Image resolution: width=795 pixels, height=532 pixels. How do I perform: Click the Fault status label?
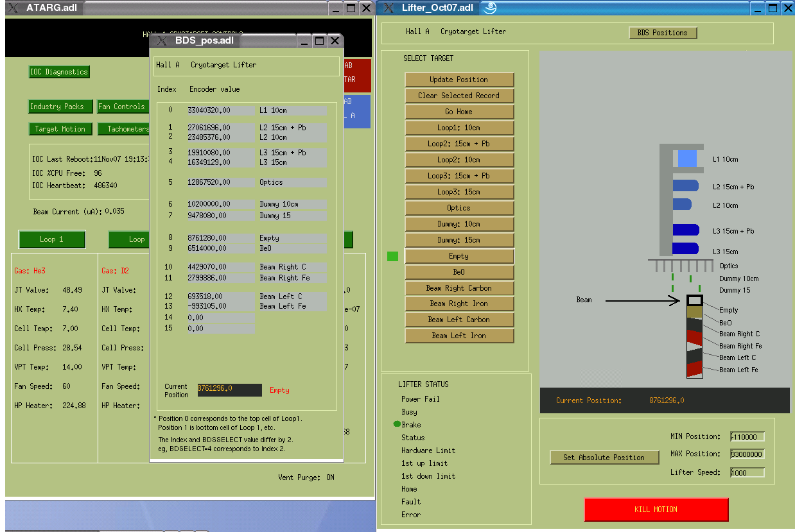click(x=411, y=502)
